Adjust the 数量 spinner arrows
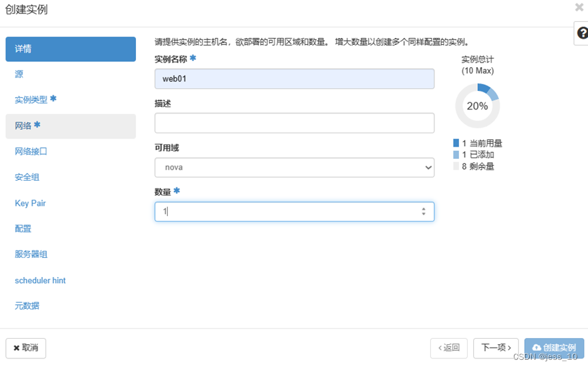 (423, 212)
